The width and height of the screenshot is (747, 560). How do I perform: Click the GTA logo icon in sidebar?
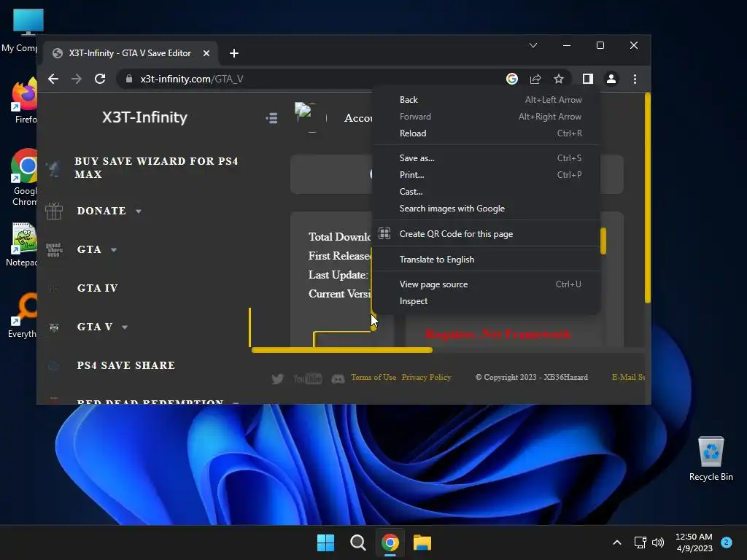(54, 249)
